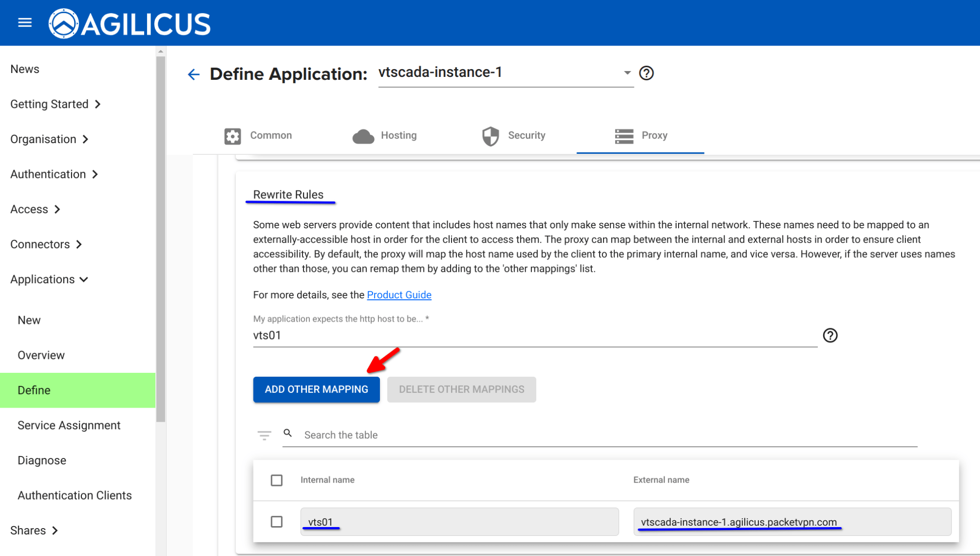Click the Agilicus logo
This screenshot has height=556, width=980.
pos(129,24)
